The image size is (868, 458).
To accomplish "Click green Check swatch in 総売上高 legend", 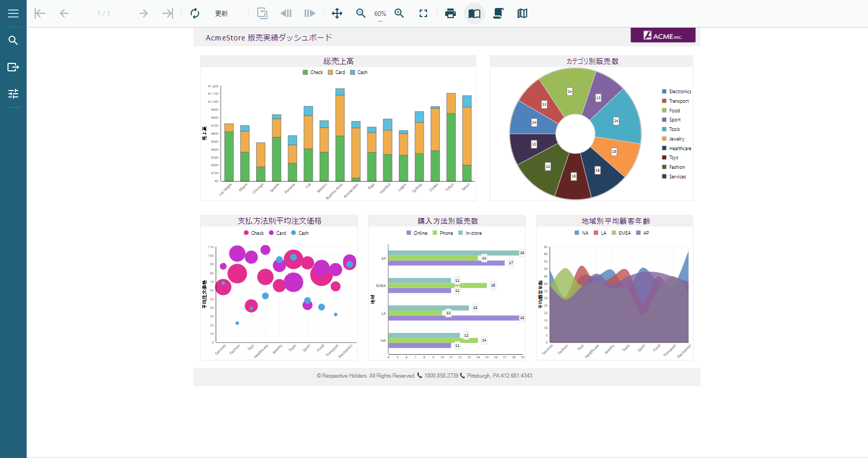I will click(305, 72).
